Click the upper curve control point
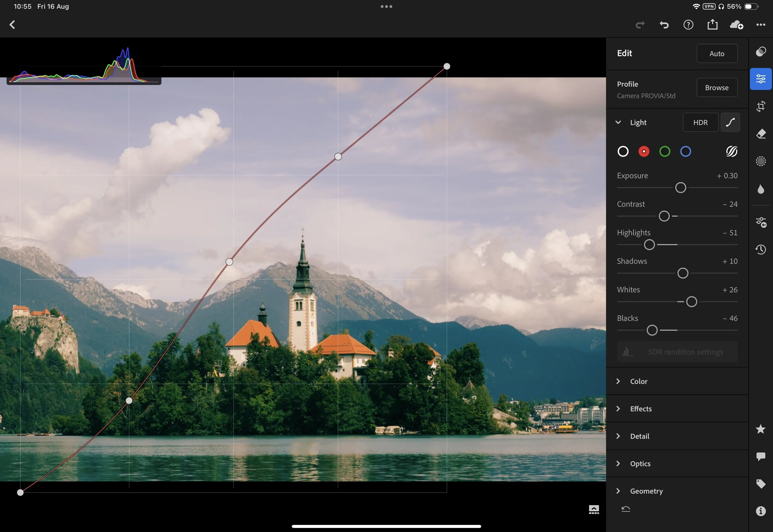 point(338,157)
